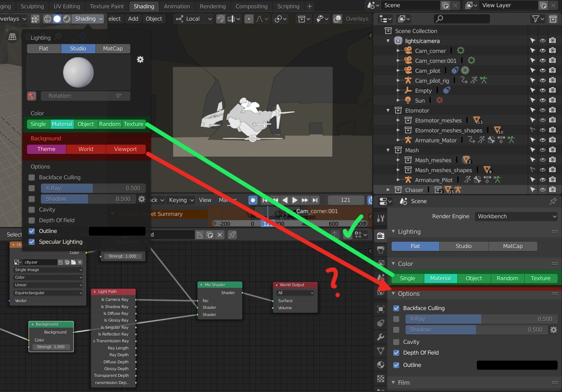Image resolution: width=562 pixels, height=392 pixels.
Task: Open shadow settings gear in shading popover
Action: [x=142, y=199]
